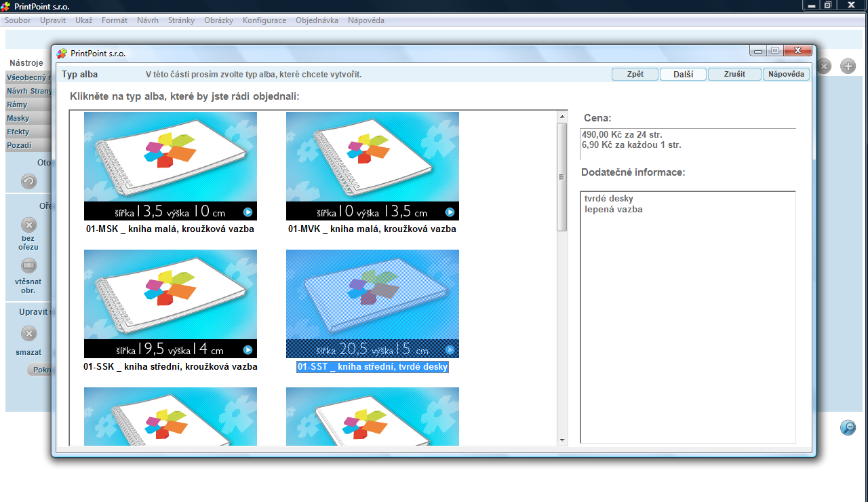Open the Pozadí tab in the Nástroje panel
Screen dimensions: 868x502
28,145
